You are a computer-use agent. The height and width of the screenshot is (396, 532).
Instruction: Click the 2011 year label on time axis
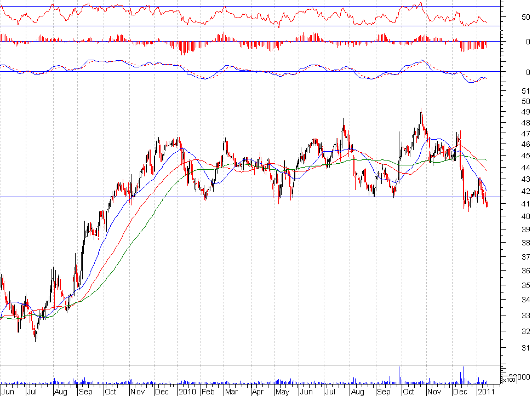[486, 392]
